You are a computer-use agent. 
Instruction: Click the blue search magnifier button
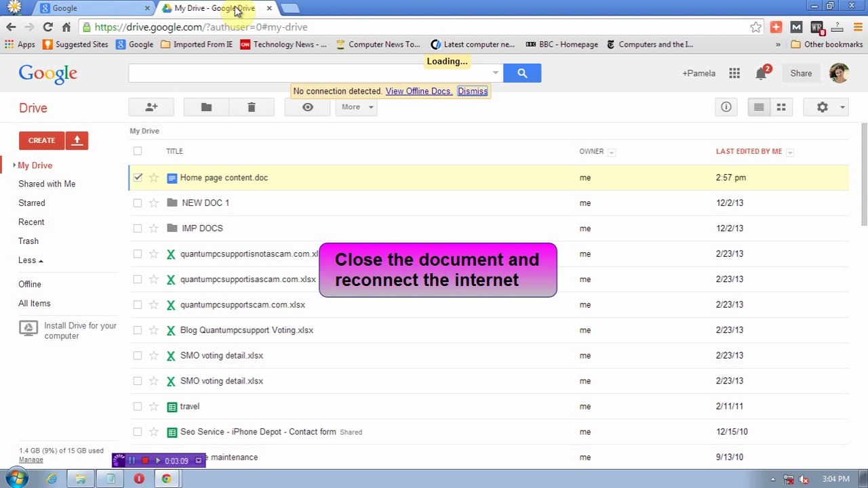click(x=522, y=73)
